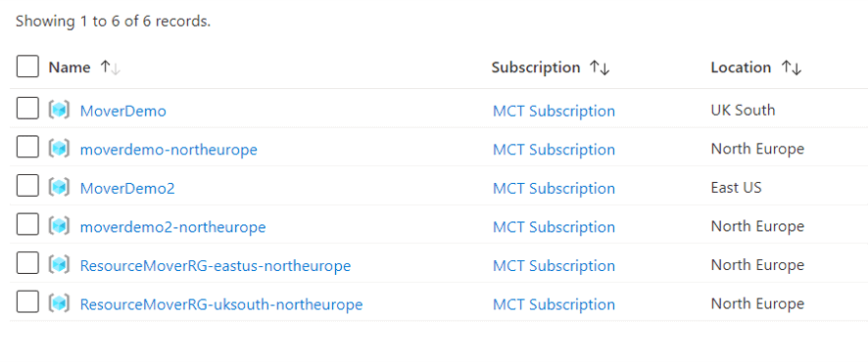This screenshot has height=362, width=868.
Task: Open ResourceMoverRG-eastus-northeurope resource group
Action: click(216, 266)
